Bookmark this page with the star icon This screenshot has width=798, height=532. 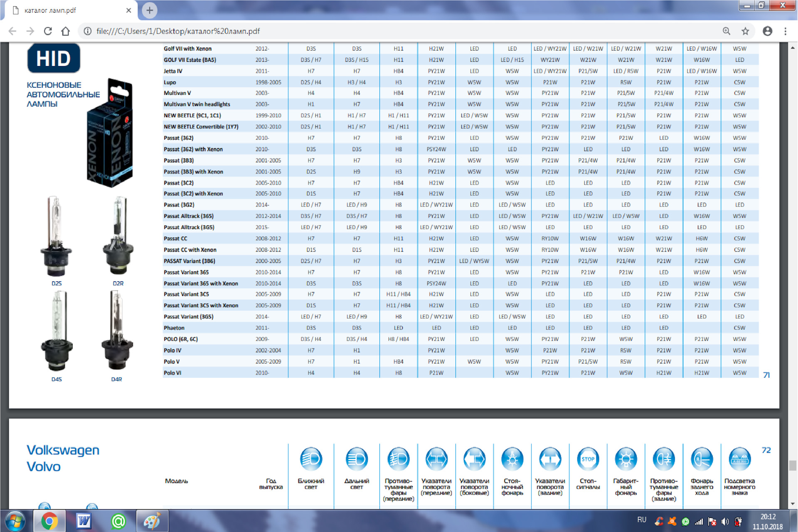pos(745,31)
